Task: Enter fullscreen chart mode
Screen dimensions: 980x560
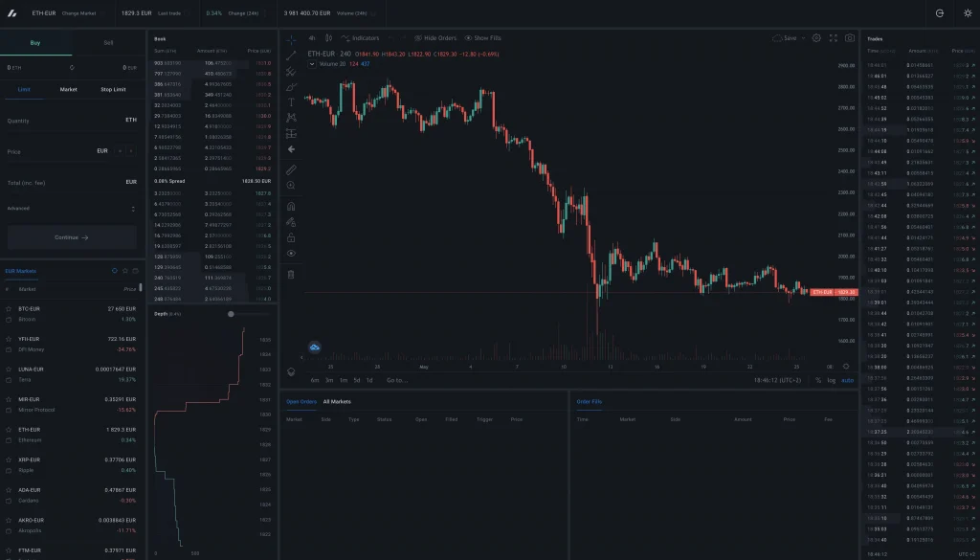Action: tap(833, 38)
